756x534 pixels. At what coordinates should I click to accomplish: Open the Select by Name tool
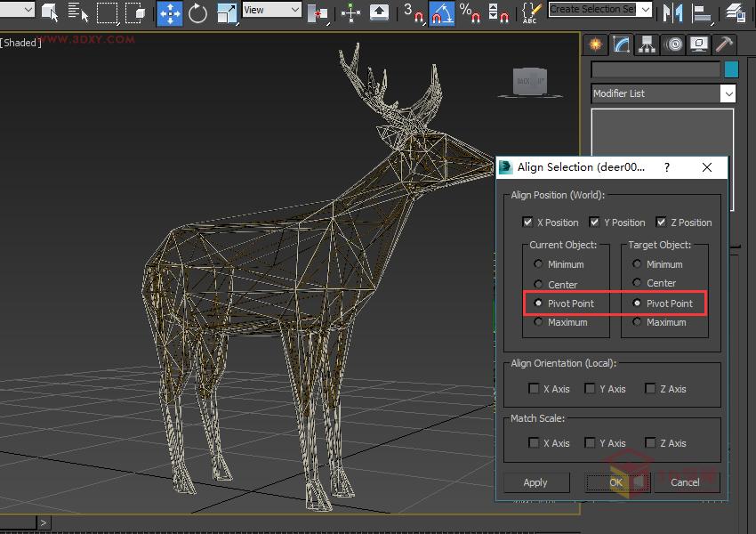[78, 12]
